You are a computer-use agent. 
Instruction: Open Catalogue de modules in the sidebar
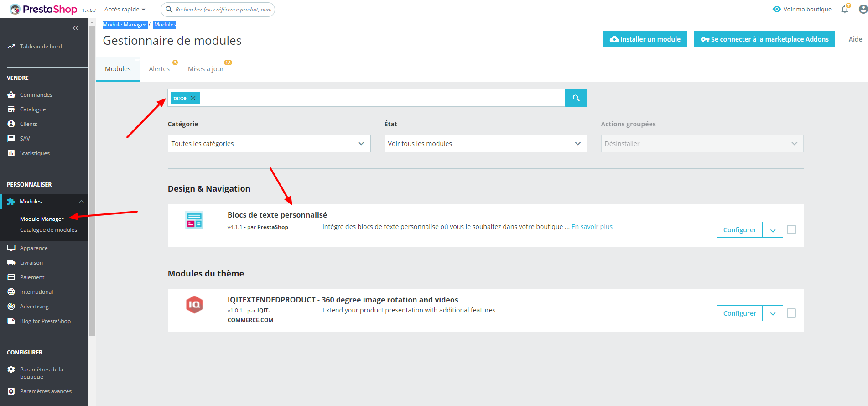(48, 230)
